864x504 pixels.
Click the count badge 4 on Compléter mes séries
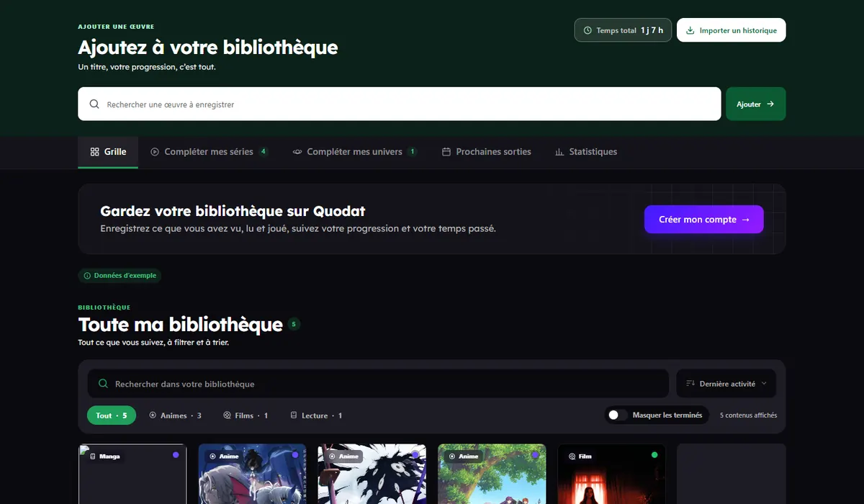pos(264,152)
